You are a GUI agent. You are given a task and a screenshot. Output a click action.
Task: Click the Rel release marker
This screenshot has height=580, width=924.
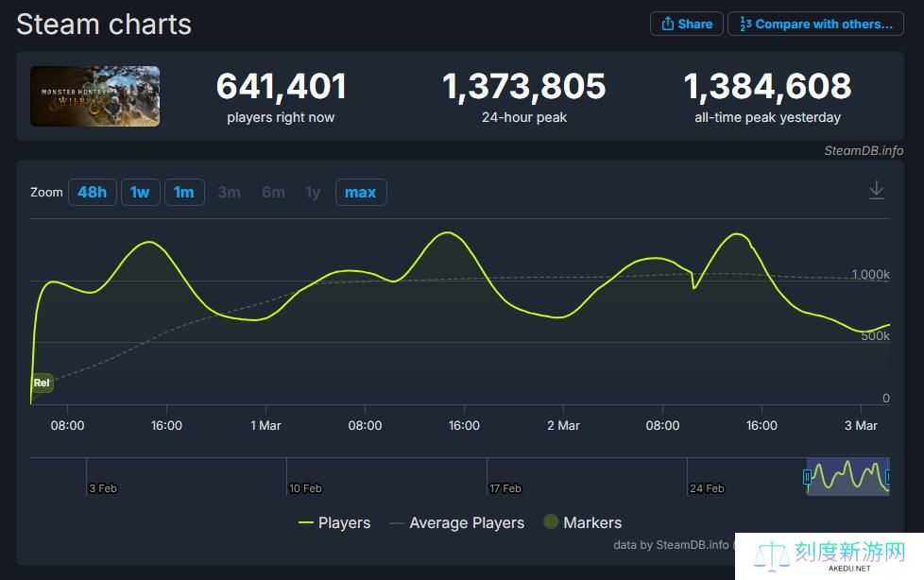(x=42, y=383)
